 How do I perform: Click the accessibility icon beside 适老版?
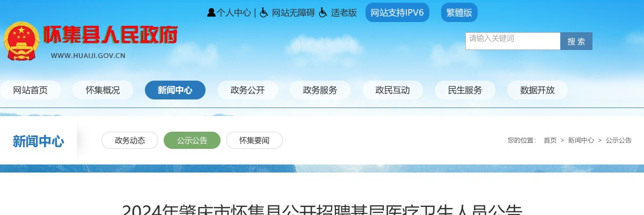(323, 12)
